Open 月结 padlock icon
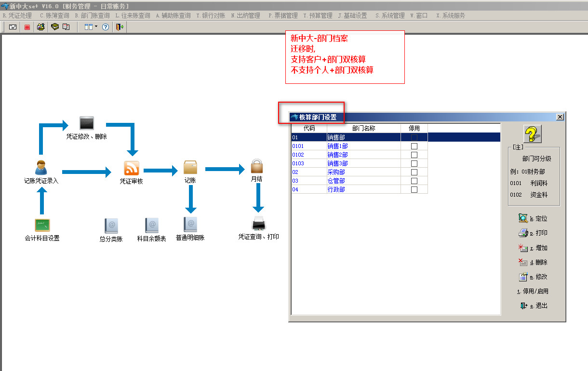The image size is (588, 371). click(256, 167)
